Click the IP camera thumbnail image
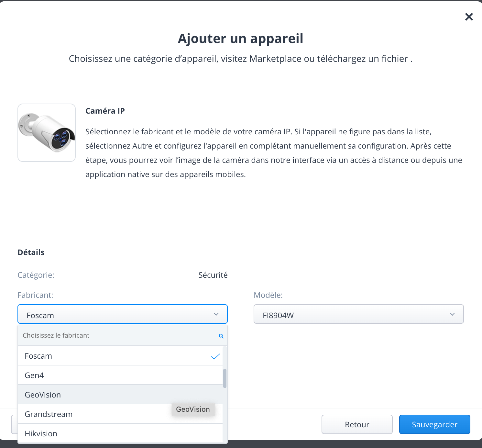 point(47,133)
